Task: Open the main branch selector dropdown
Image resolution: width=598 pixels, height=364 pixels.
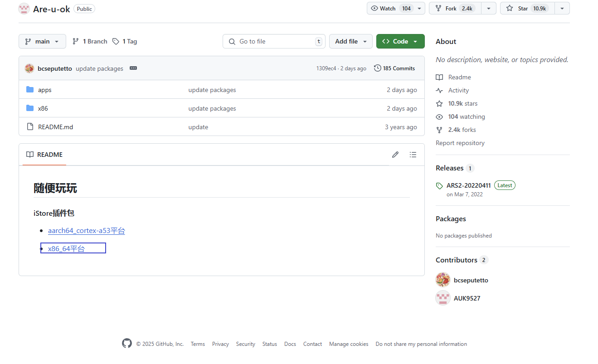Action: click(x=42, y=41)
